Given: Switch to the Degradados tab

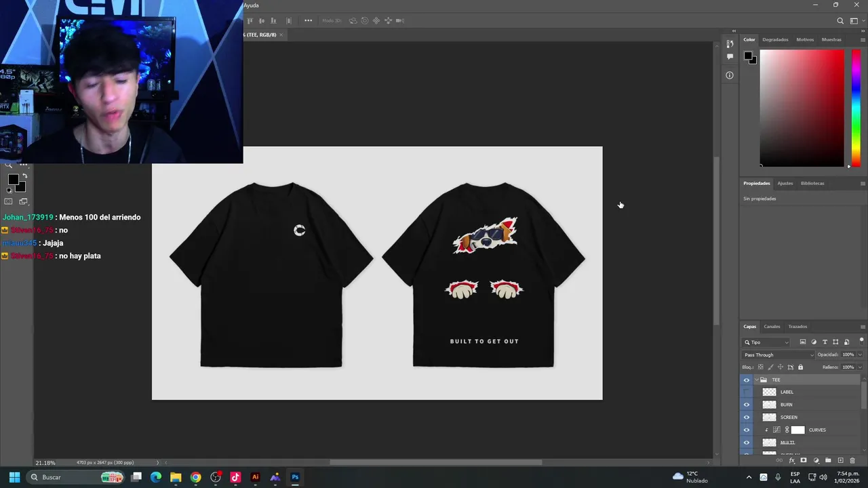Looking at the screenshot, I should click(775, 39).
